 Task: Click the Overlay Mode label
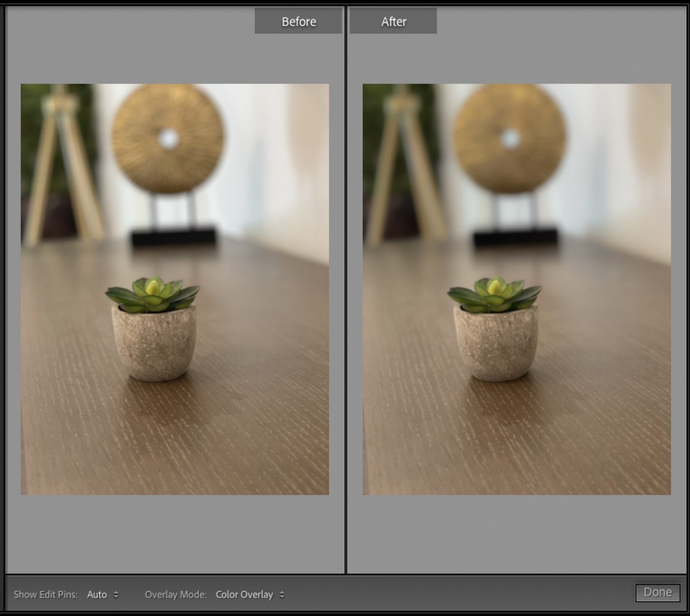tap(175, 594)
